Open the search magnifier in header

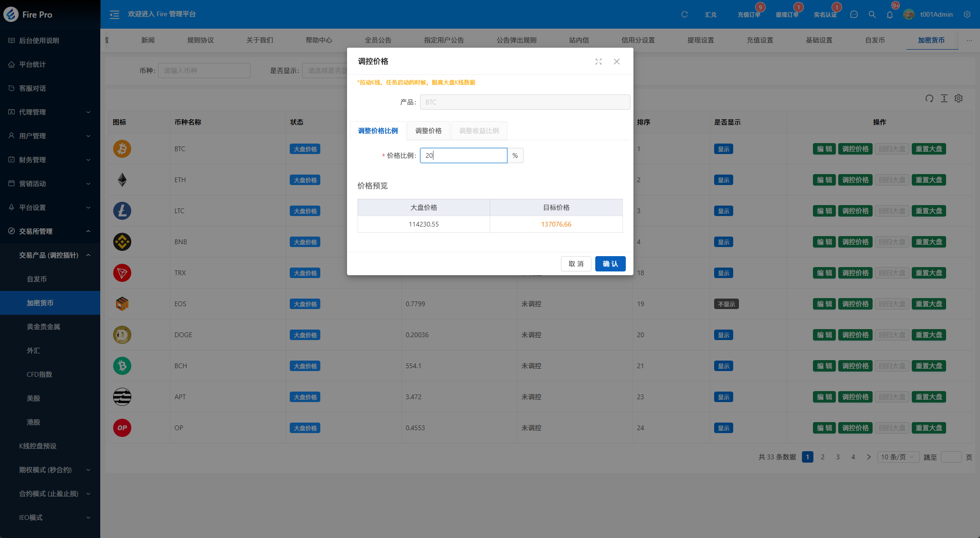pos(872,15)
